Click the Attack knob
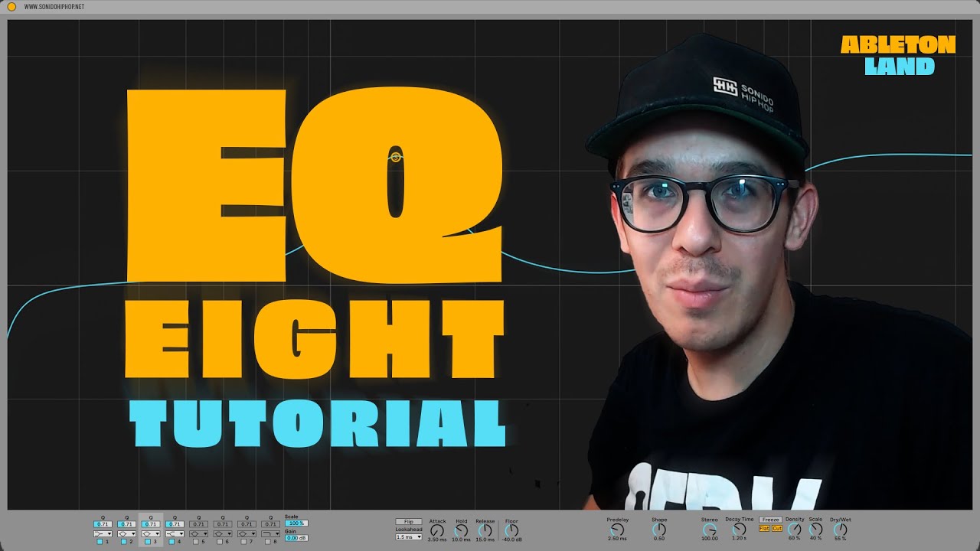 coord(437,530)
